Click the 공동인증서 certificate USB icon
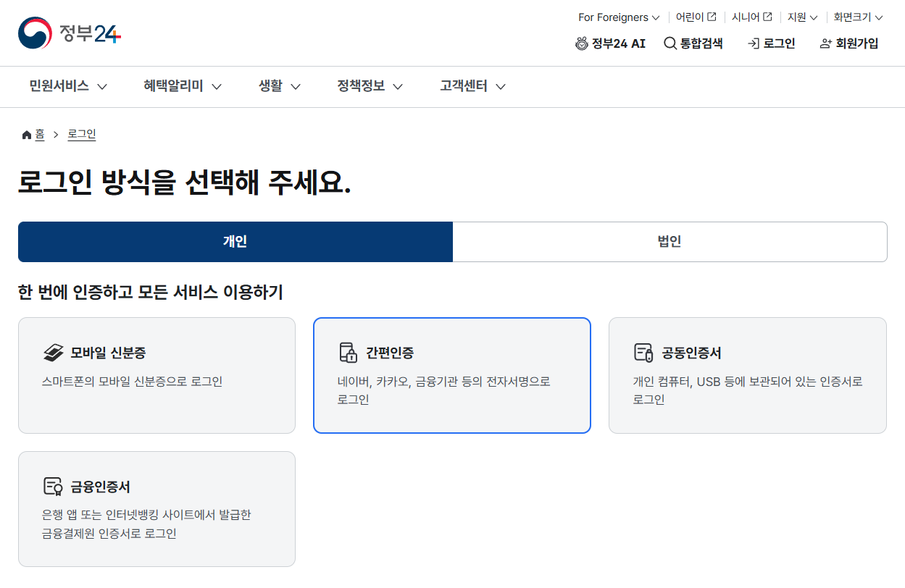905x588 pixels. point(643,353)
